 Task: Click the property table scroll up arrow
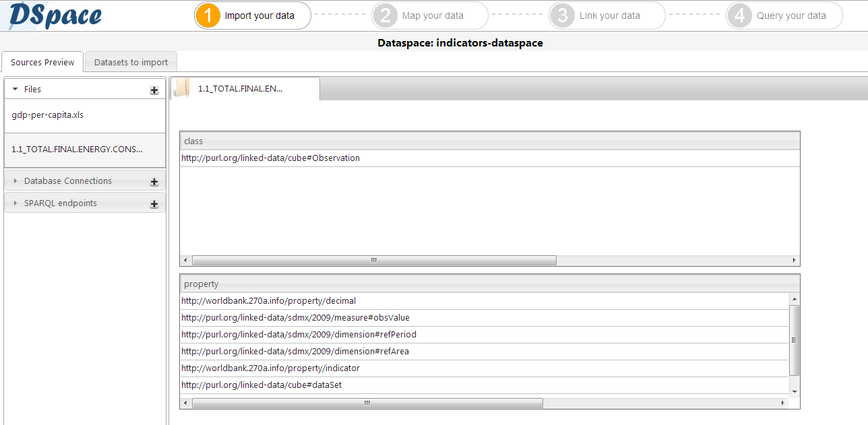tap(795, 299)
